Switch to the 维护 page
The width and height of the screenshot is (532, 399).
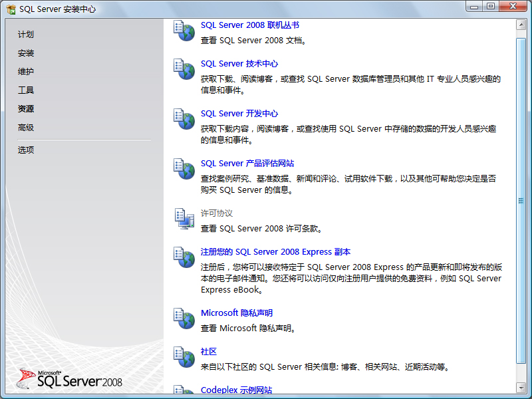click(x=26, y=72)
